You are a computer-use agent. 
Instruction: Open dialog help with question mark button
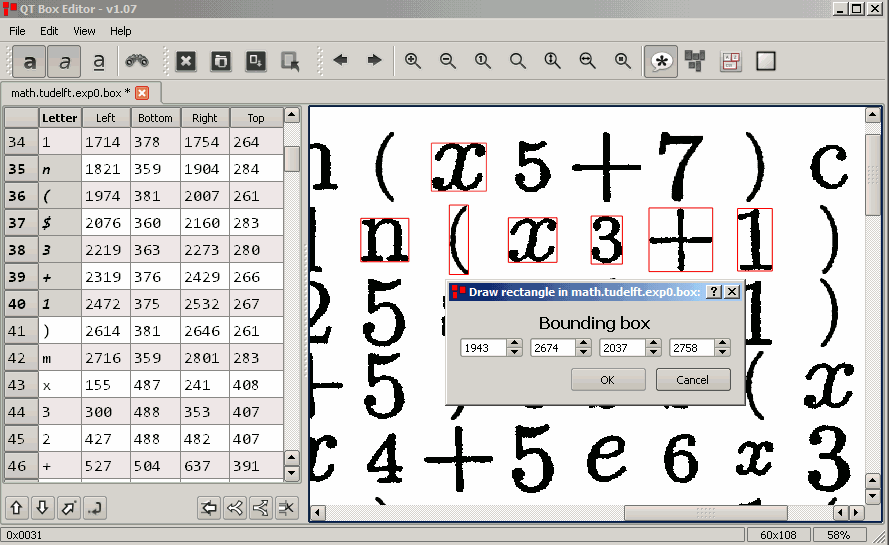(x=714, y=291)
